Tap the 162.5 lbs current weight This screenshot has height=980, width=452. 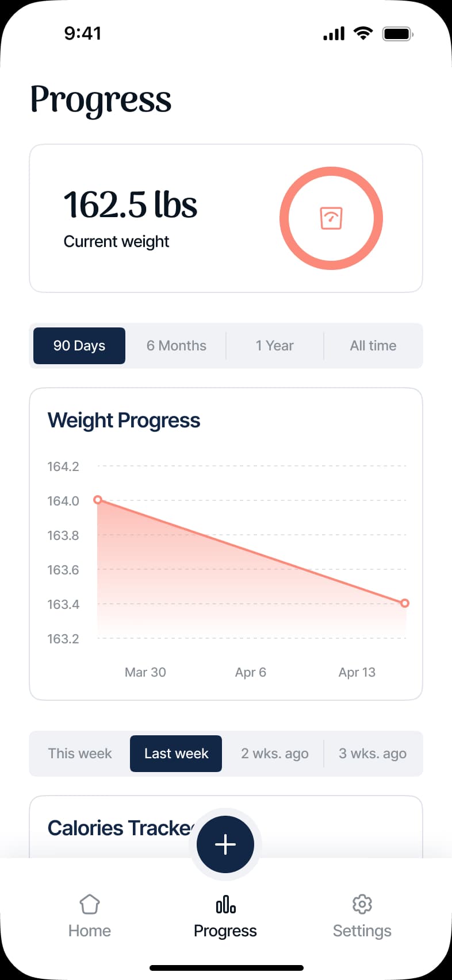(131, 205)
